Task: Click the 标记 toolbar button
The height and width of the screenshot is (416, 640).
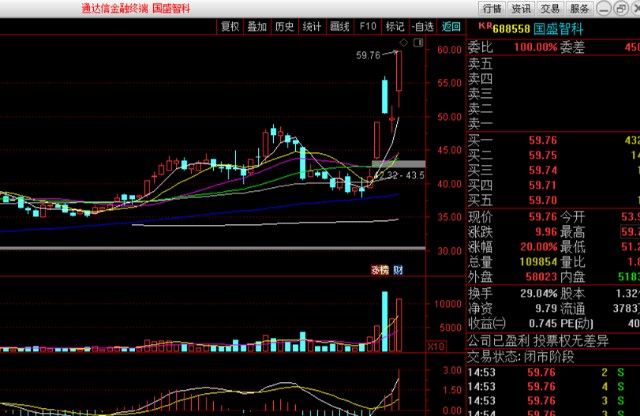Action: pyautogui.click(x=395, y=27)
